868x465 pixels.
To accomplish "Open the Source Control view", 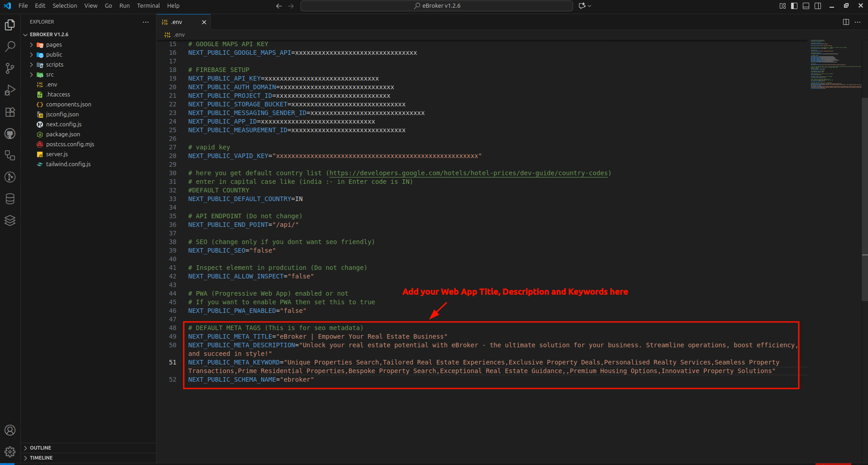I will coord(10,68).
